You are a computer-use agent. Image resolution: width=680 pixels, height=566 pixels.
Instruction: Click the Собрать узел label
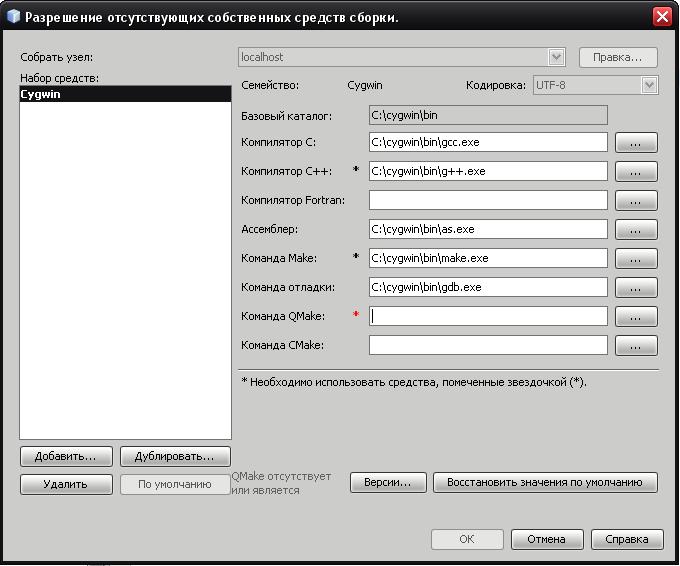pos(56,57)
